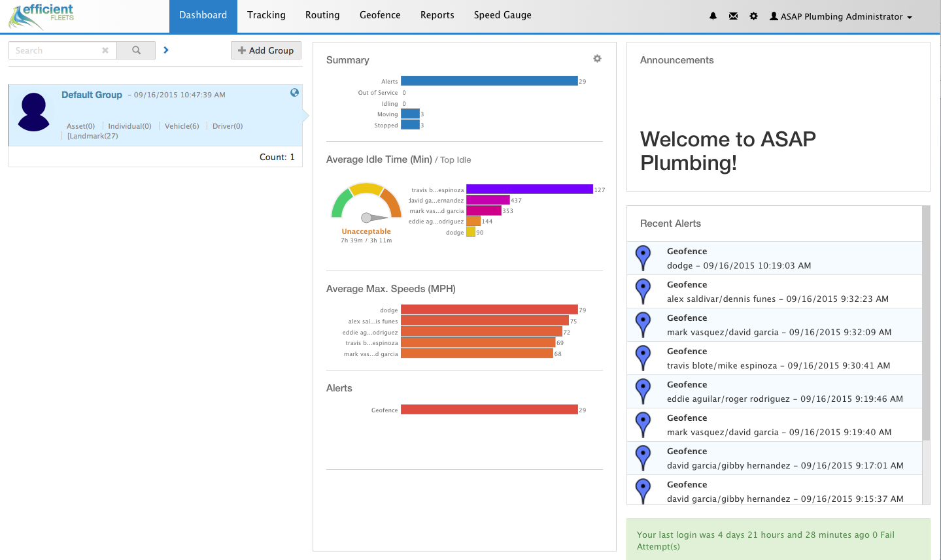Click the last login notice message
941x560 pixels.
pyautogui.click(x=778, y=540)
